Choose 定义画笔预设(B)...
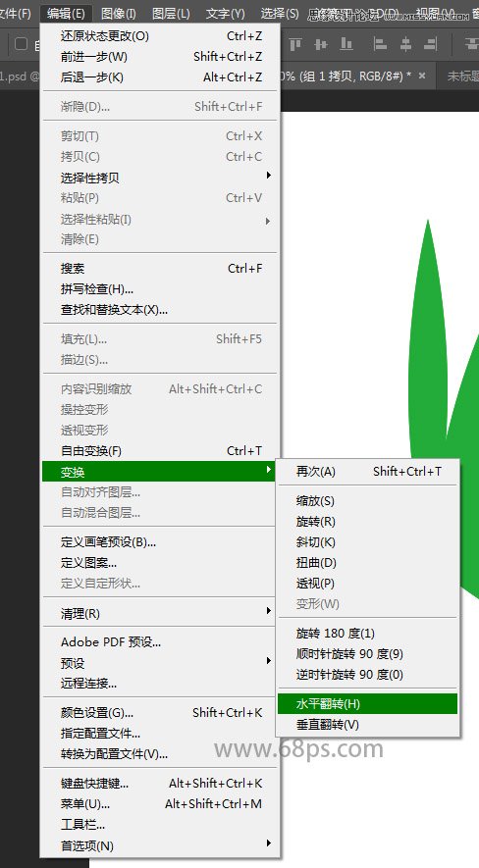 coord(161,542)
